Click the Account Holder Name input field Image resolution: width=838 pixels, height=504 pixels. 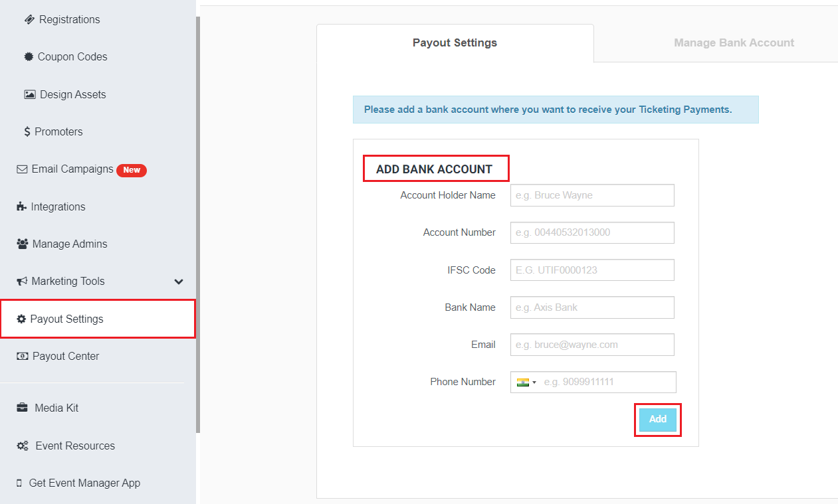tap(591, 195)
